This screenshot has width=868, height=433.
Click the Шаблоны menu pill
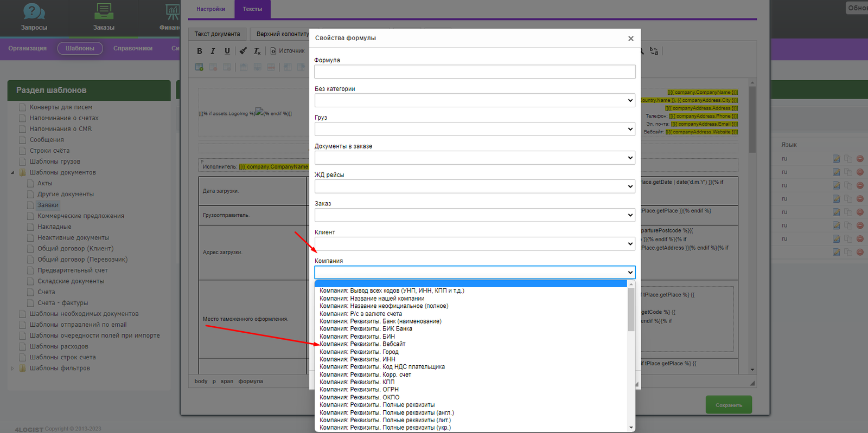[80, 48]
